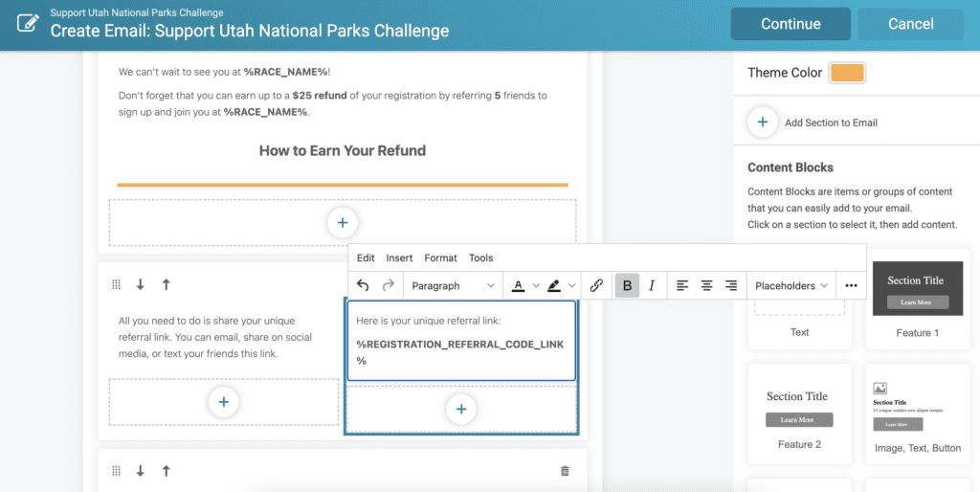Click the $25 refund paragraph text

pyautogui.click(x=333, y=103)
